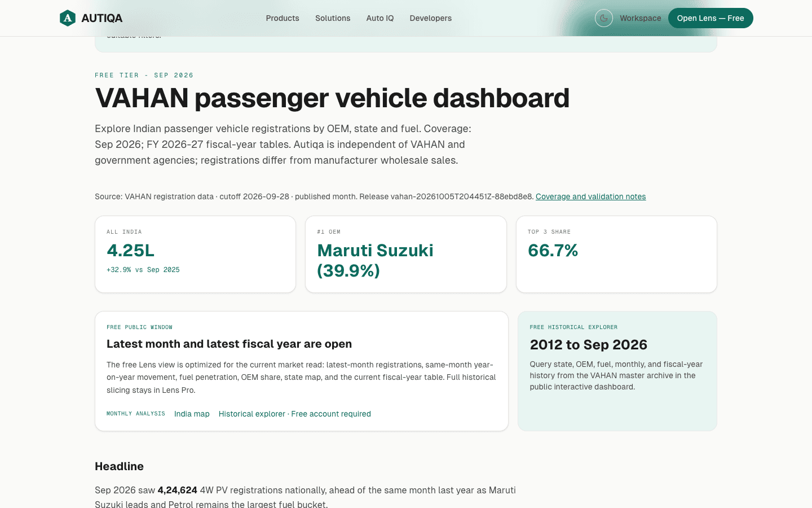812x508 pixels.
Task: Click the VAHAN passenger vehicle dashboard title
Action: pyautogui.click(x=332, y=98)
